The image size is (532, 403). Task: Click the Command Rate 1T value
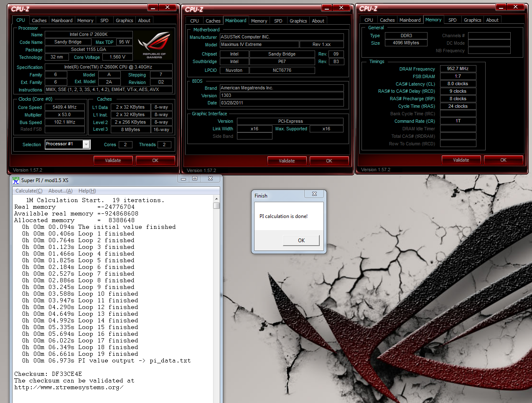tap(458, 121)
